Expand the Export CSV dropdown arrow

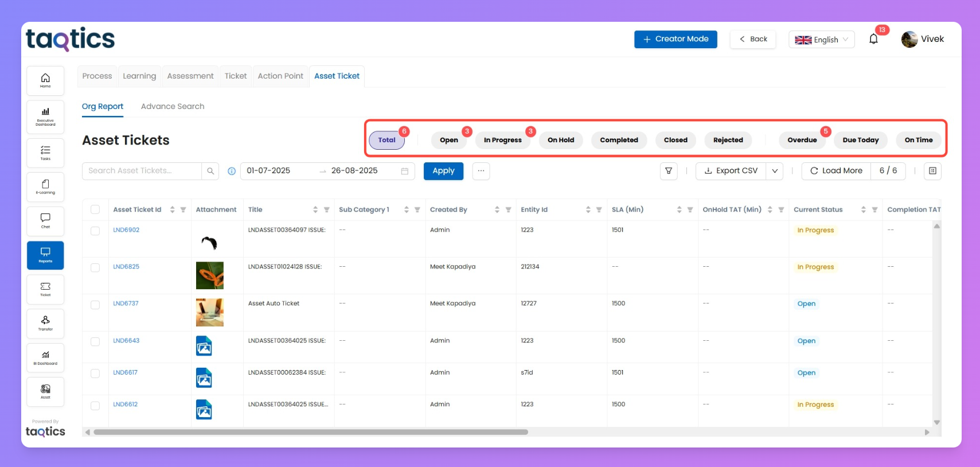point(775,171)
